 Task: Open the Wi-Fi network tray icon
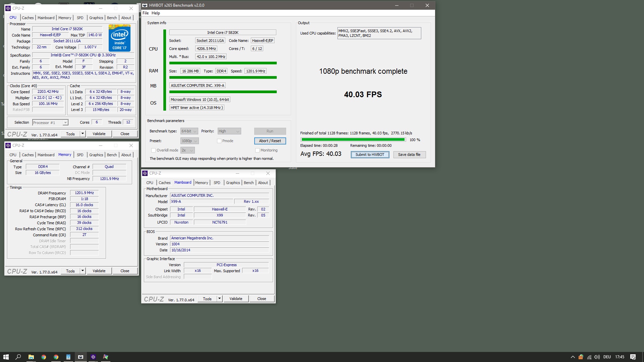[589, 357]
